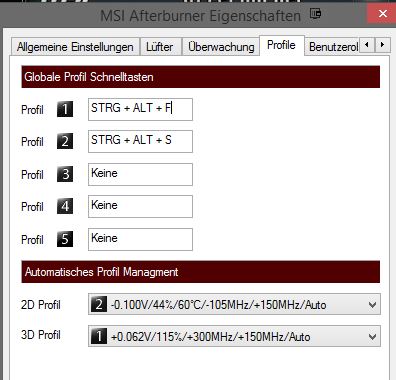This screenshot has width=396, height=380.
Task: Click the Automatisches Profil Managment header
Action: pos(201,272)
